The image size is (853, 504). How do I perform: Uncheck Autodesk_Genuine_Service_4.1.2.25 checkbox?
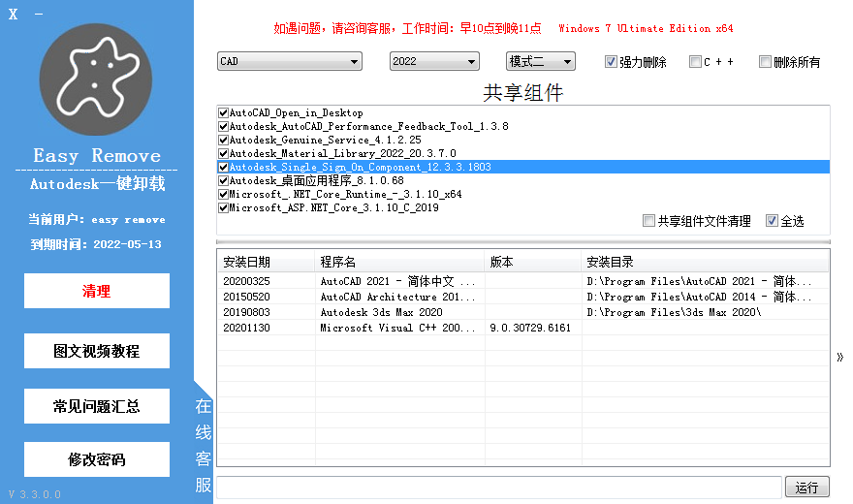[223, 140]
